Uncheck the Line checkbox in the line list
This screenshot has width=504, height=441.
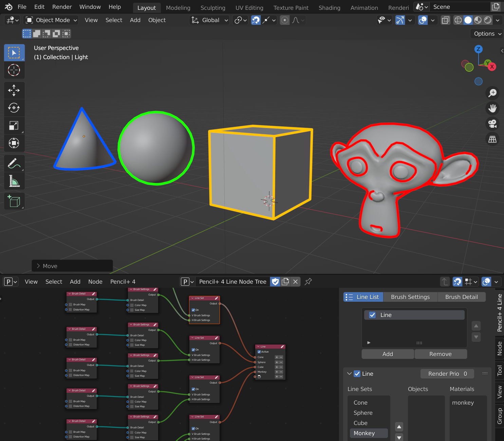pyautogui.click(x=372, y=315)
